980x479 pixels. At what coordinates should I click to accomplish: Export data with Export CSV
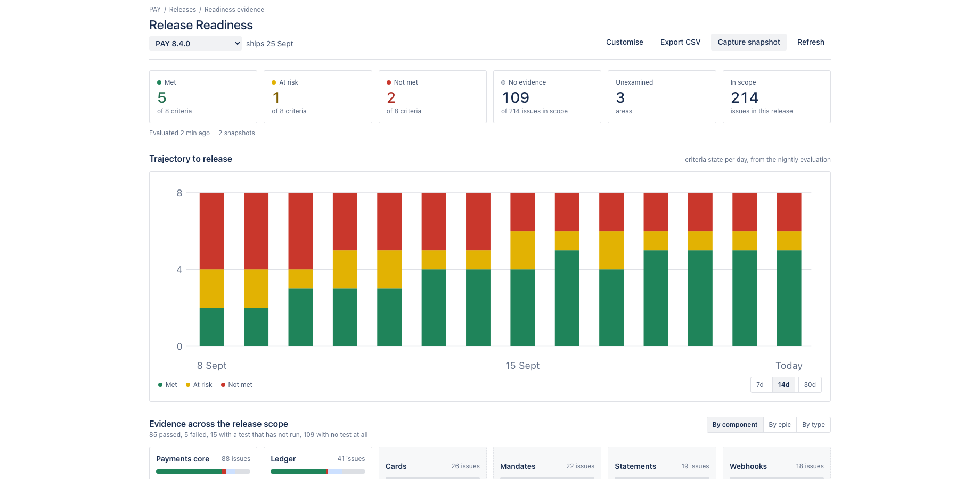680,42
